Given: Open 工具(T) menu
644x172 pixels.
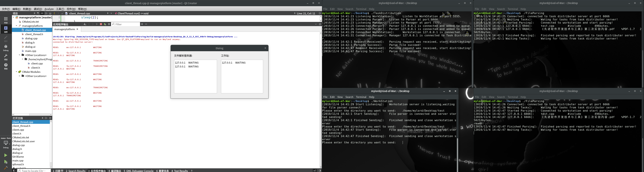Looking at the screenshot, I should (60, 9).
